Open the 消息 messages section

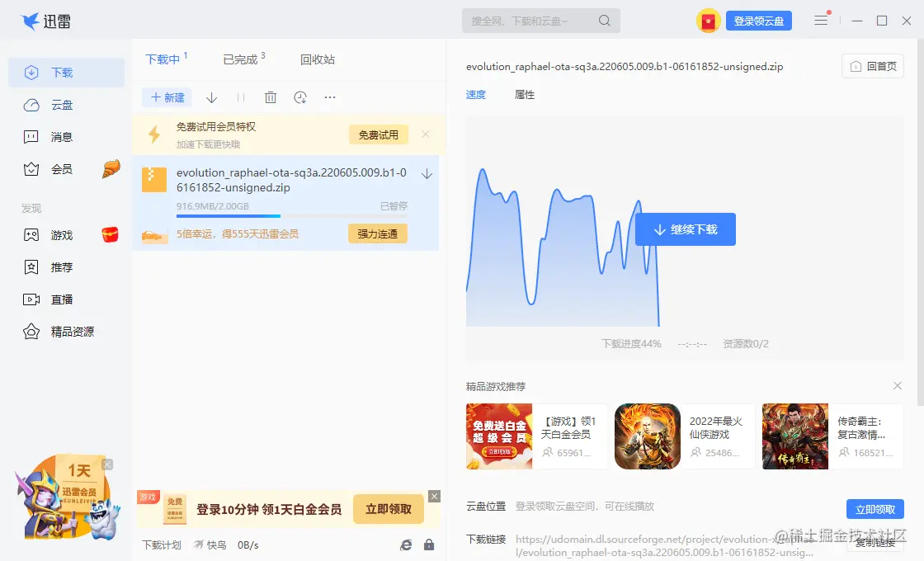[x=66, y=137]
